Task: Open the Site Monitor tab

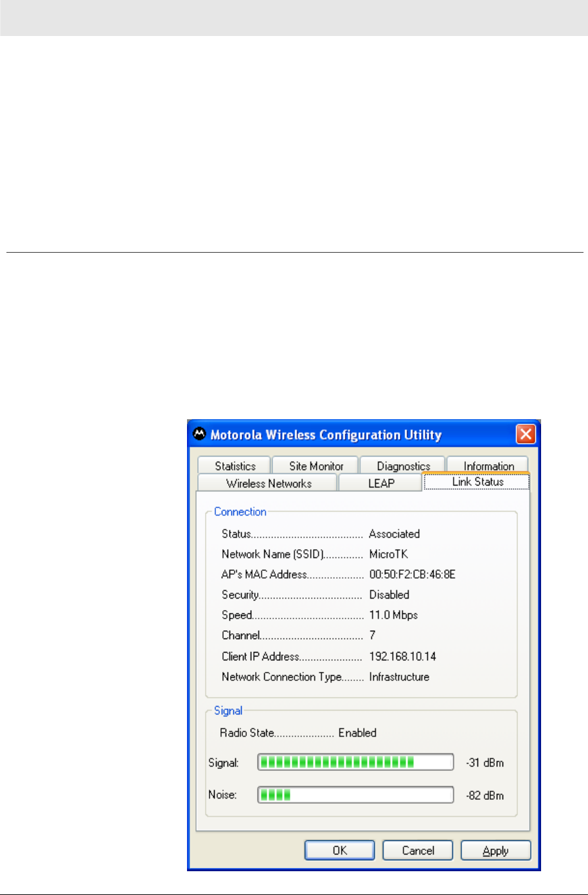Action: click(316, 466)
